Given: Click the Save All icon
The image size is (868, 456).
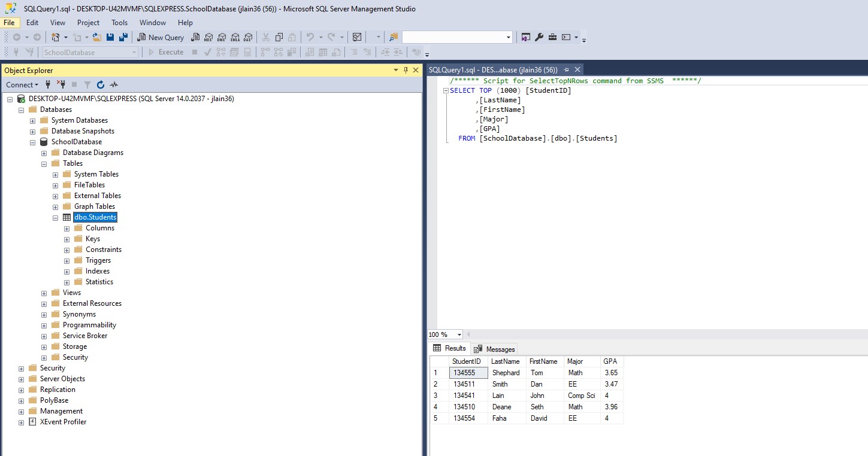Looking at the screenshot, I should pos(123,37).
